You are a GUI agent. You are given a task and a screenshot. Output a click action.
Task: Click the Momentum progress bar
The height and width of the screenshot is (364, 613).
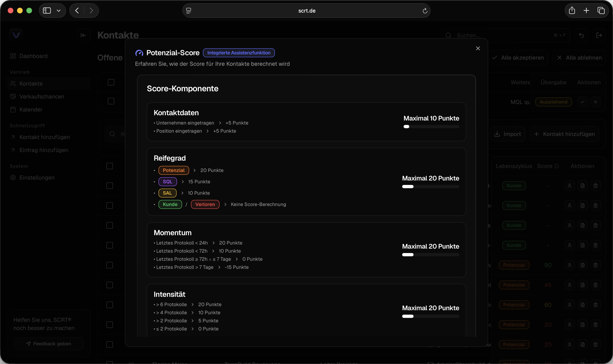click(x=431, y=255)
